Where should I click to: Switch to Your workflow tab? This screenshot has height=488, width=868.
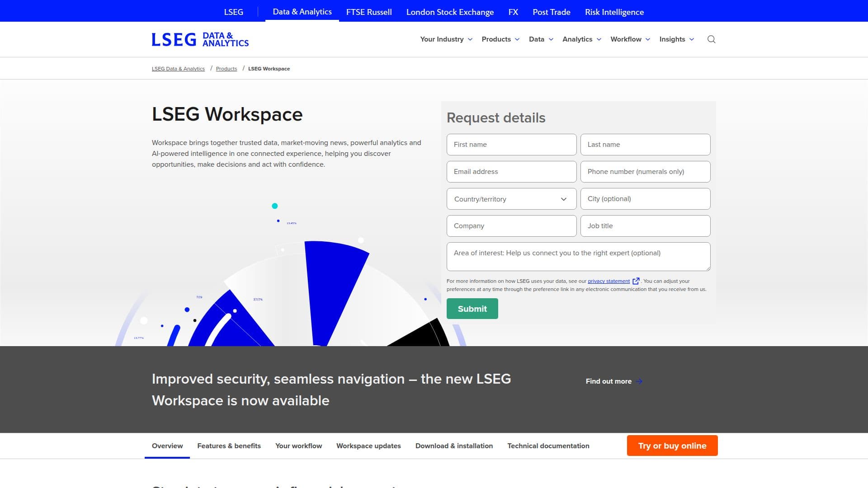[298, 446]
